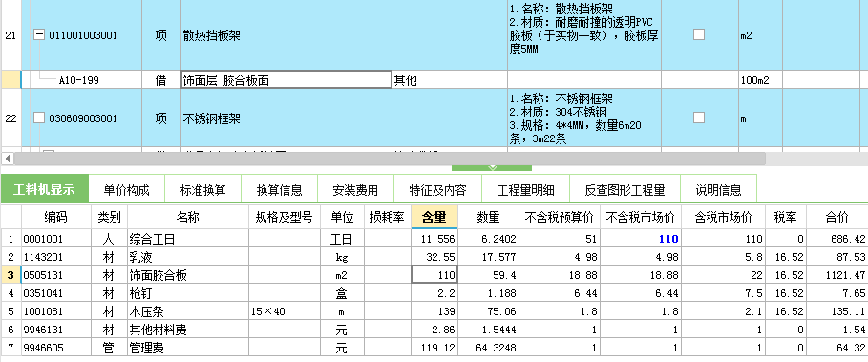Tick the checkbox in the 散热挡板架 row
The width and height of the screenshot is (868, 362).
click(x=699, y=34)
